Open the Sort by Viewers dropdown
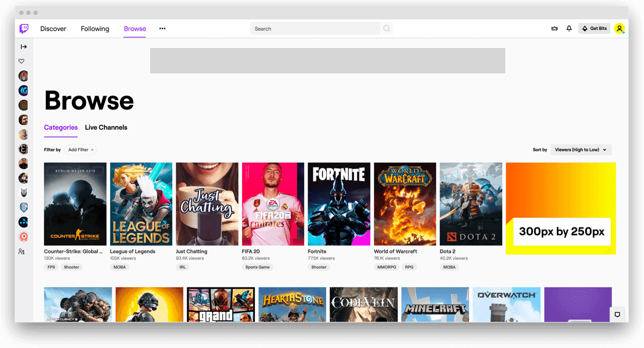The image size is (644, 348). pos(581,150)
